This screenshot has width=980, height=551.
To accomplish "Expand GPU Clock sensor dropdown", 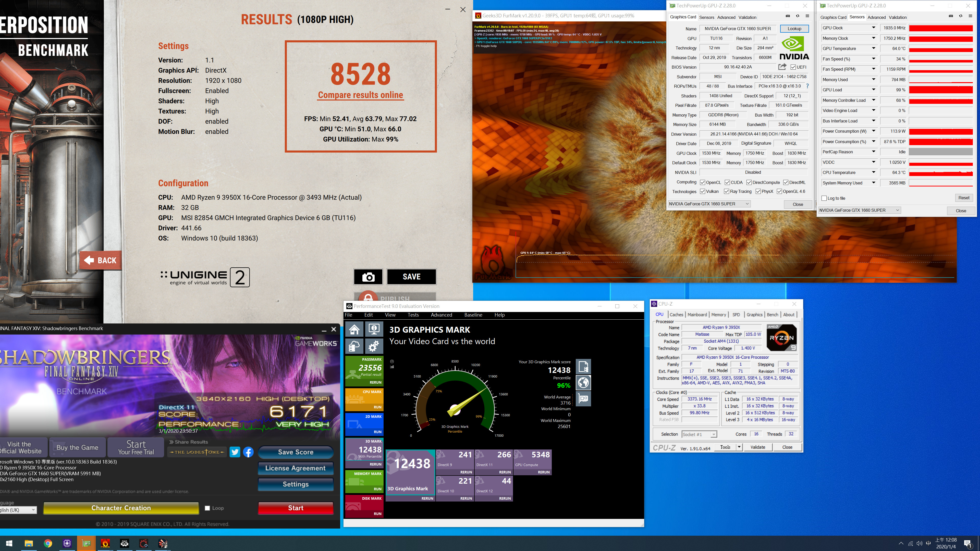I will [x=874, y=28].
